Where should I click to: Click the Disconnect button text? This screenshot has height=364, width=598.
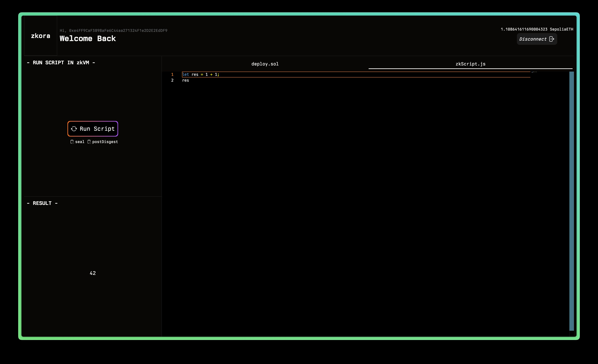coord(533,39)
